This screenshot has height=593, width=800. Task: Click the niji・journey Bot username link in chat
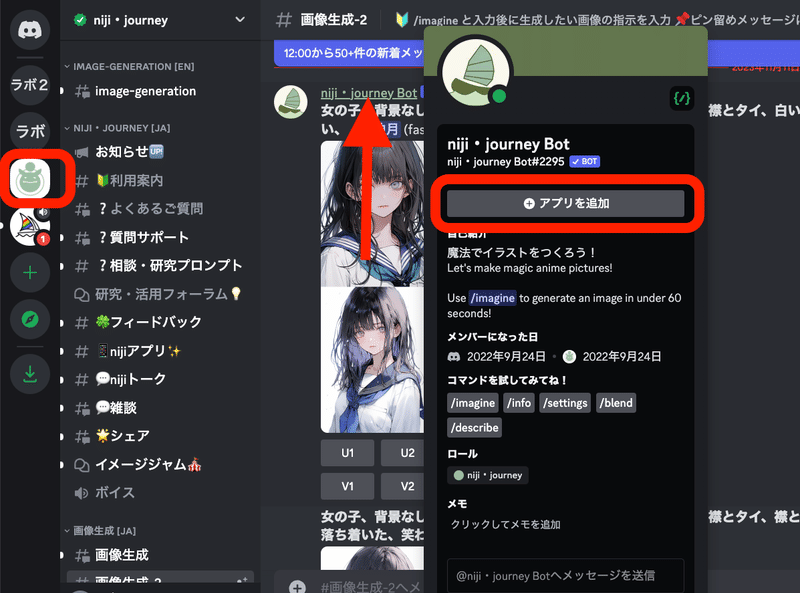point(369,93)
